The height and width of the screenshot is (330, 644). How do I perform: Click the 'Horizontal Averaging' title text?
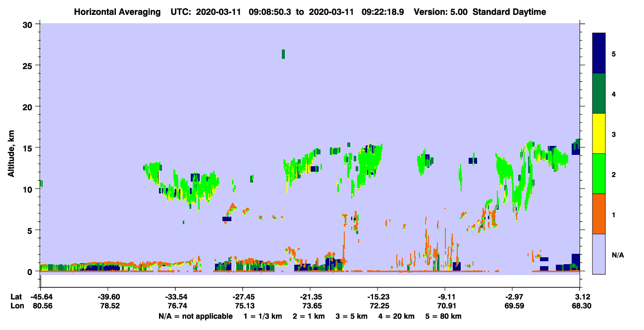click(117, 12)
